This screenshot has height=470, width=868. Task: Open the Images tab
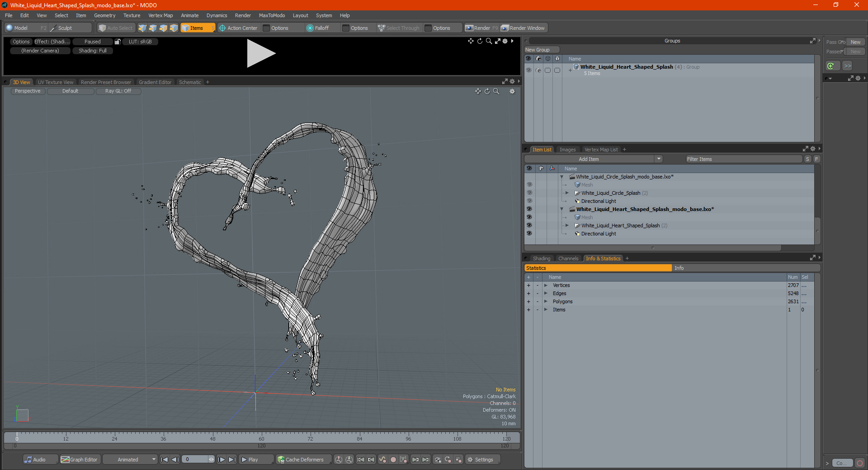[567, 150]
